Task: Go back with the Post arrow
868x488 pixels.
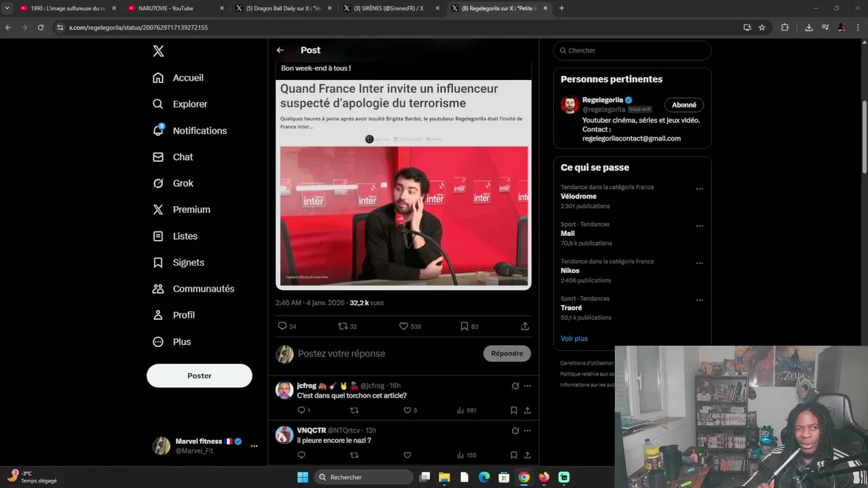Action: [x=280, y=50]
